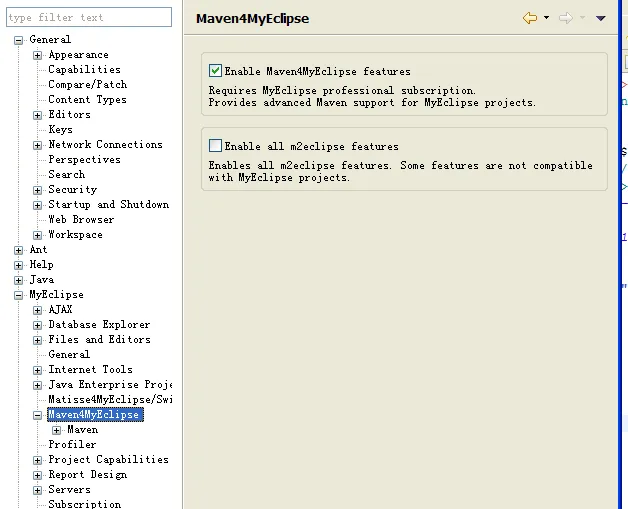
Task: Open Web Browser preferences
Action: 81,219
